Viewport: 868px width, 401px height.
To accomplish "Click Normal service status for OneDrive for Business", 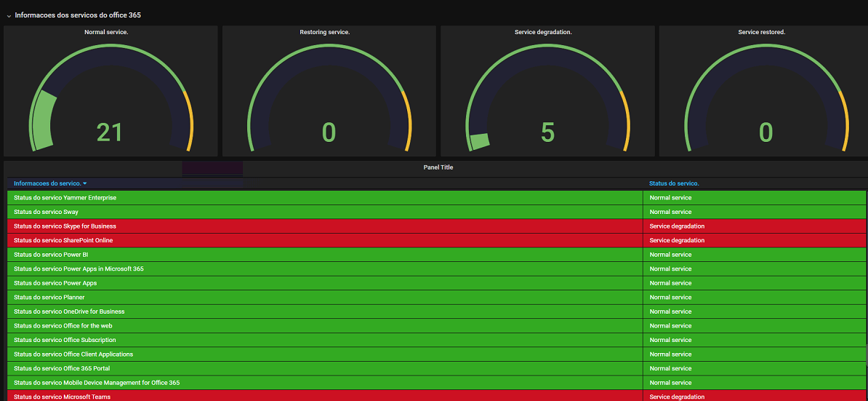I will click(x=670, y=311).
